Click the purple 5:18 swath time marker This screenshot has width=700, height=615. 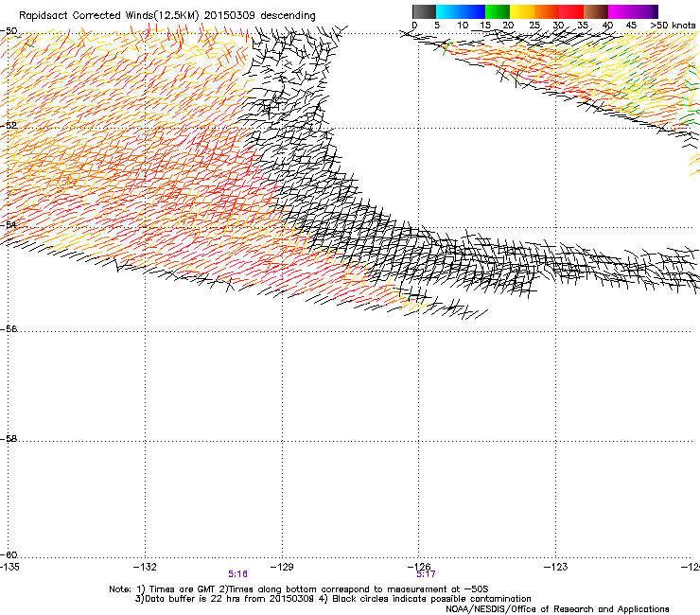(x=237, y=574)
